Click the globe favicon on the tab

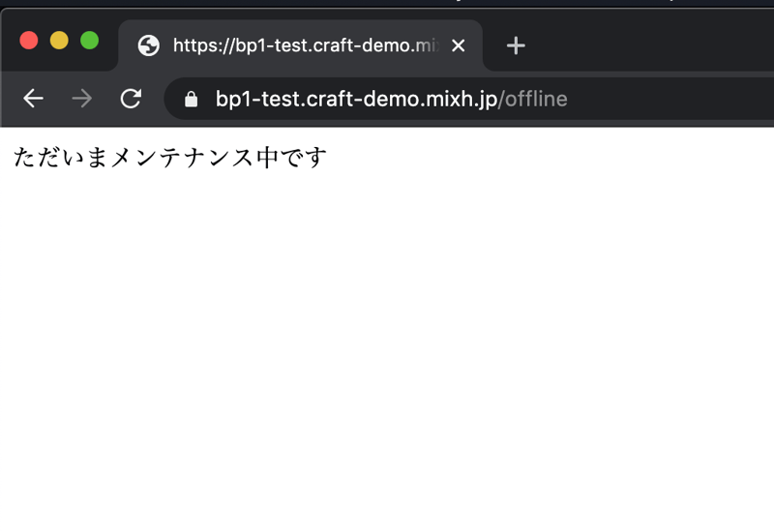(148, 45)
